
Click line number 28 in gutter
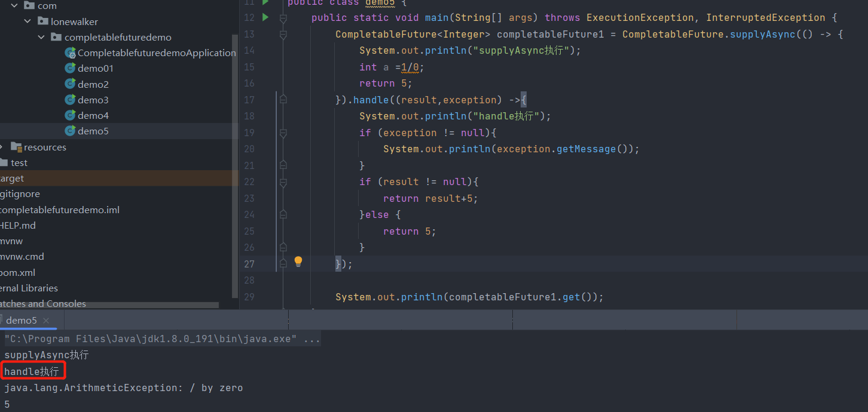pos(249,280)
